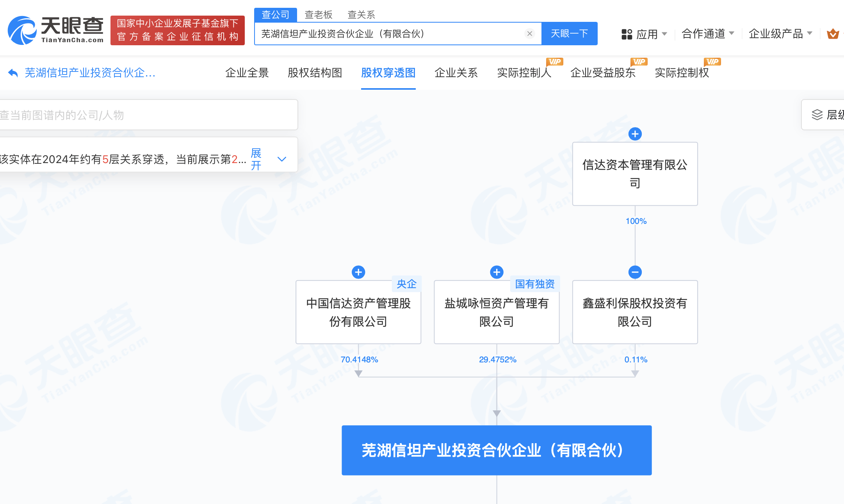This screenshot has width=844, height=504.
Task: Click the blue 芜湖信坦产业投资合伙企业 root node
Action: click(497, 450)
